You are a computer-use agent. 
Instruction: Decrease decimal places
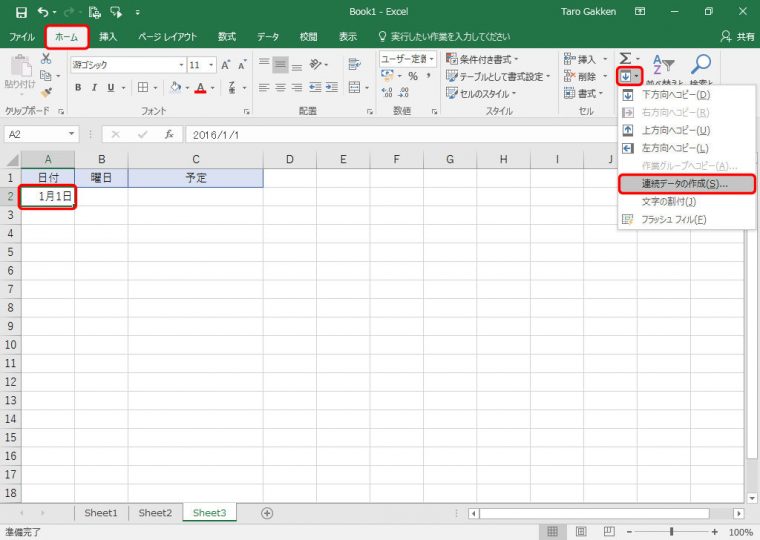click(x=403, y=92)
